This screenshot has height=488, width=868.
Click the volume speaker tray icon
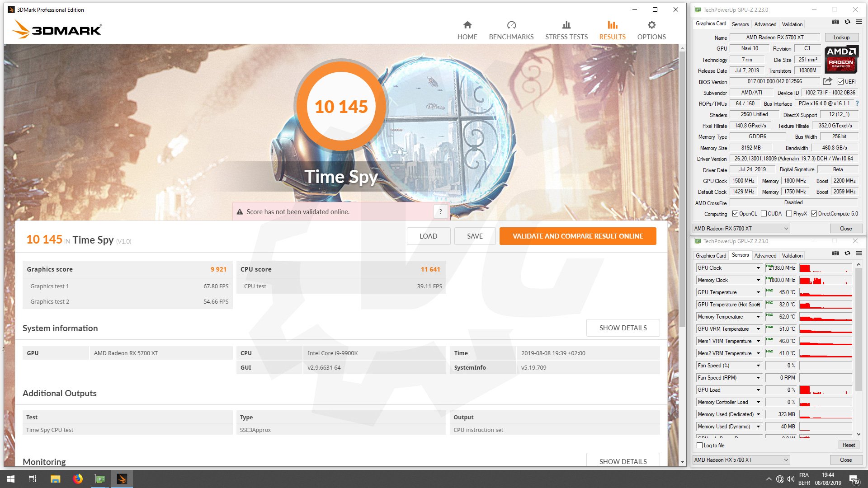pos(791,479)
